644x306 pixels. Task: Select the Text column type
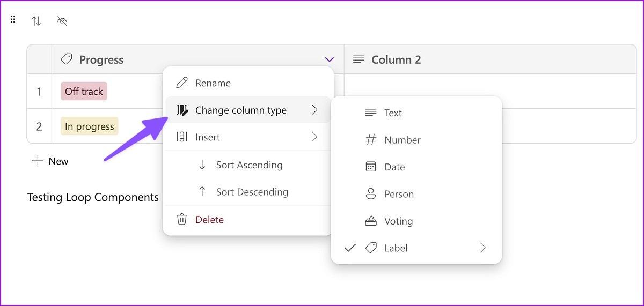point(393,113)
